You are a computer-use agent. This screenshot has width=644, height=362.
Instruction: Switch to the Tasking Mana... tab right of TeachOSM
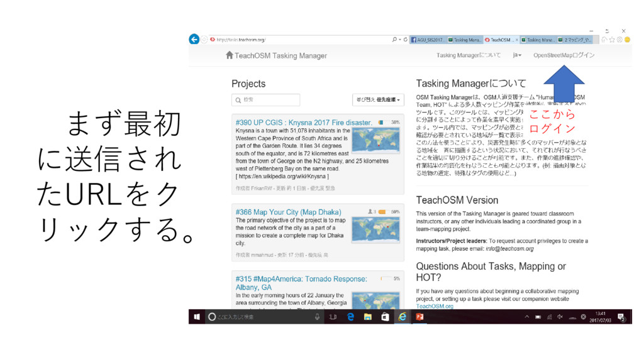coord(538,40)
